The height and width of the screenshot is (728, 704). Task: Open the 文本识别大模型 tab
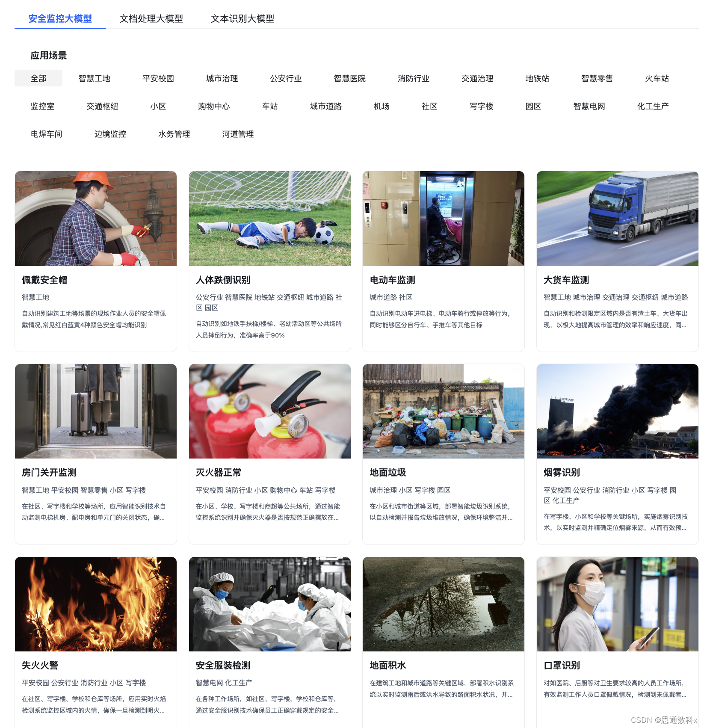click(243, 18)
